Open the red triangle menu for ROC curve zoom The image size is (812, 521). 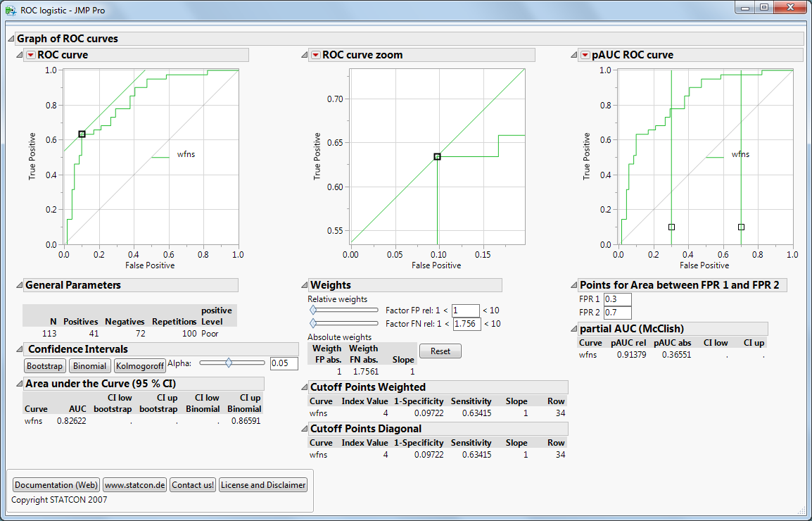315,55
